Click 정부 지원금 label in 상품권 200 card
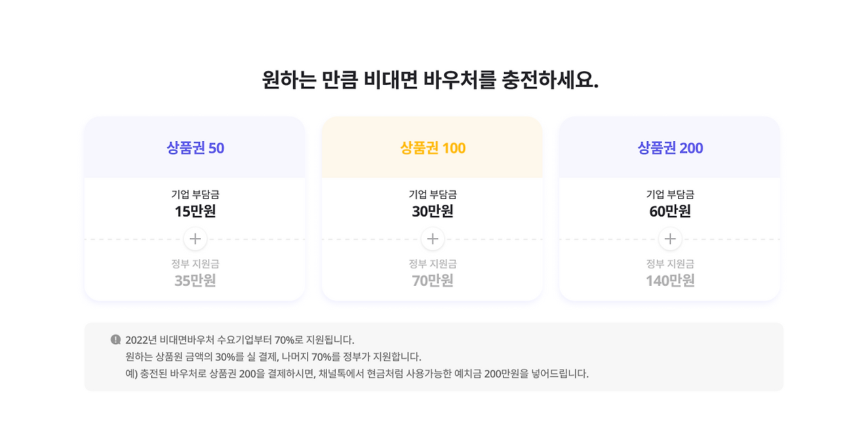This screenshot has width=868, height=448. [670, 263]
